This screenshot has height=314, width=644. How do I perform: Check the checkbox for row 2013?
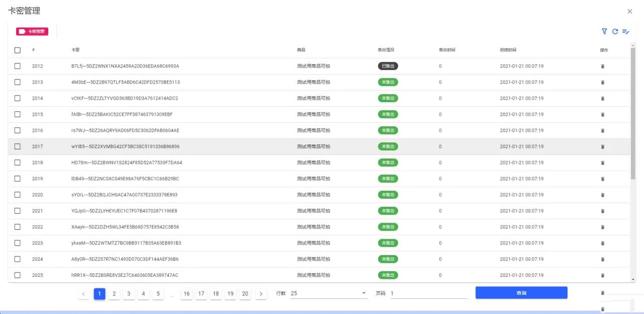point(18,82)
